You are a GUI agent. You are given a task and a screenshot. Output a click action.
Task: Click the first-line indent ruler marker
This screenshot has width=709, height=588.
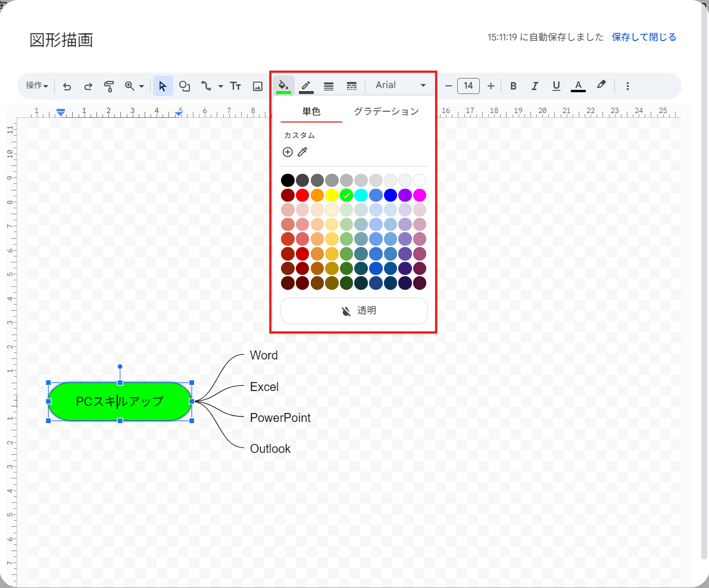(x=61, y=111)
